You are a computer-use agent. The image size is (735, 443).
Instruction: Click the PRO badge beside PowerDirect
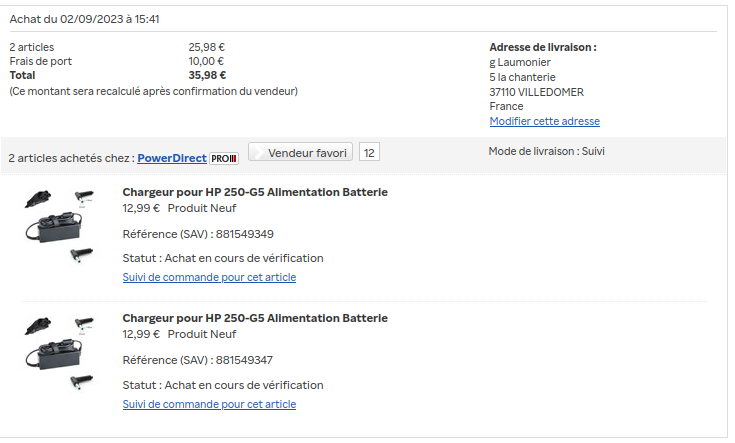(x=224, y=158)
